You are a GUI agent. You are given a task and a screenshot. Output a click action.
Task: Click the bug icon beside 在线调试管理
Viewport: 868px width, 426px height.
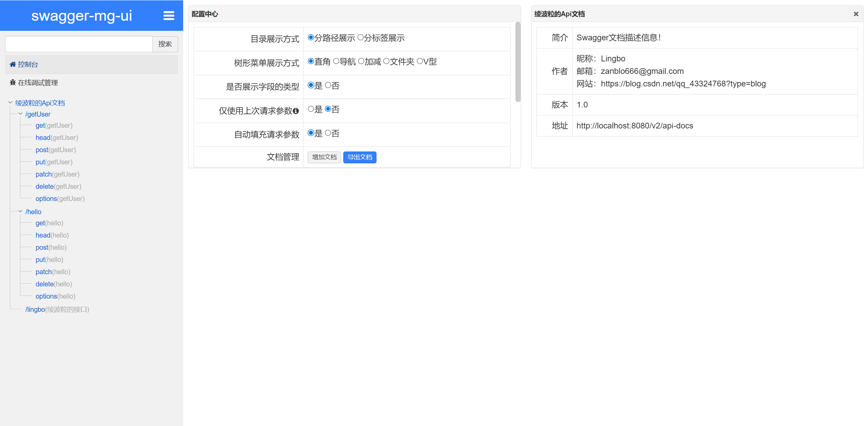pos(13,83)
